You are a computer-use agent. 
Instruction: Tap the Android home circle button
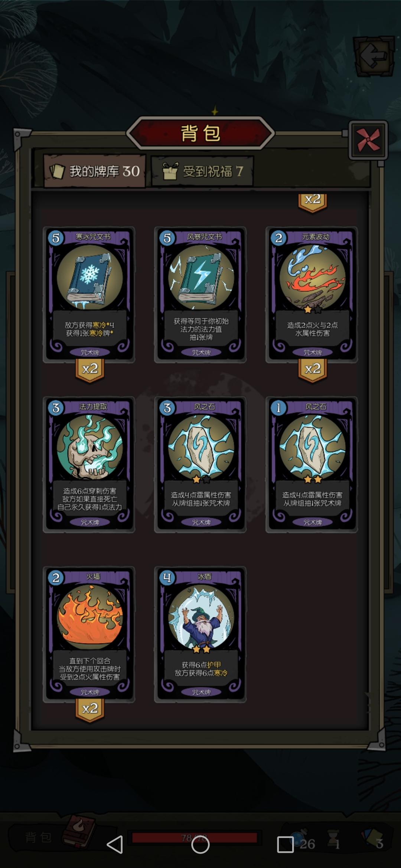pos(200,845)
